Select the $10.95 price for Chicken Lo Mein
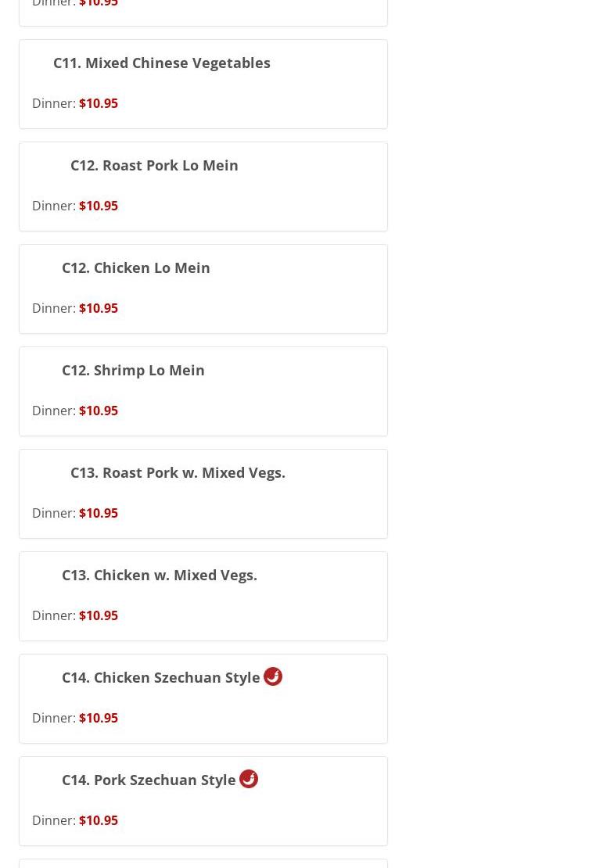The image size is (614, 868). (99, 308)
